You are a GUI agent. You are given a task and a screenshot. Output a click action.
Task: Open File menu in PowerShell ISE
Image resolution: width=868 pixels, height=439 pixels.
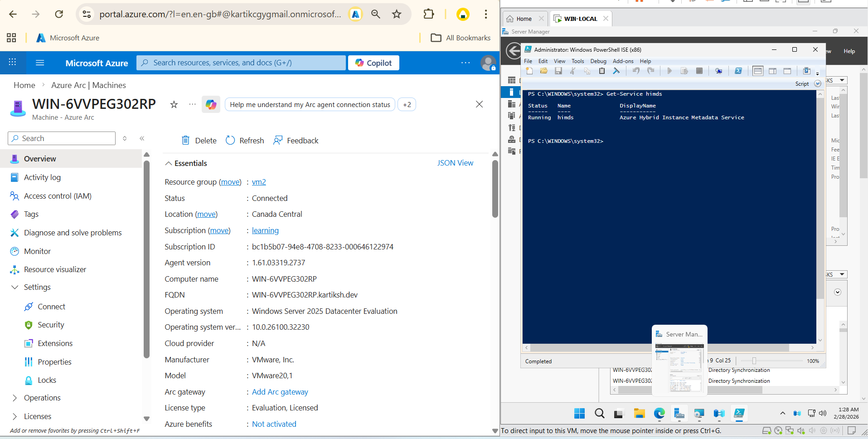click(x=528, y=61)
